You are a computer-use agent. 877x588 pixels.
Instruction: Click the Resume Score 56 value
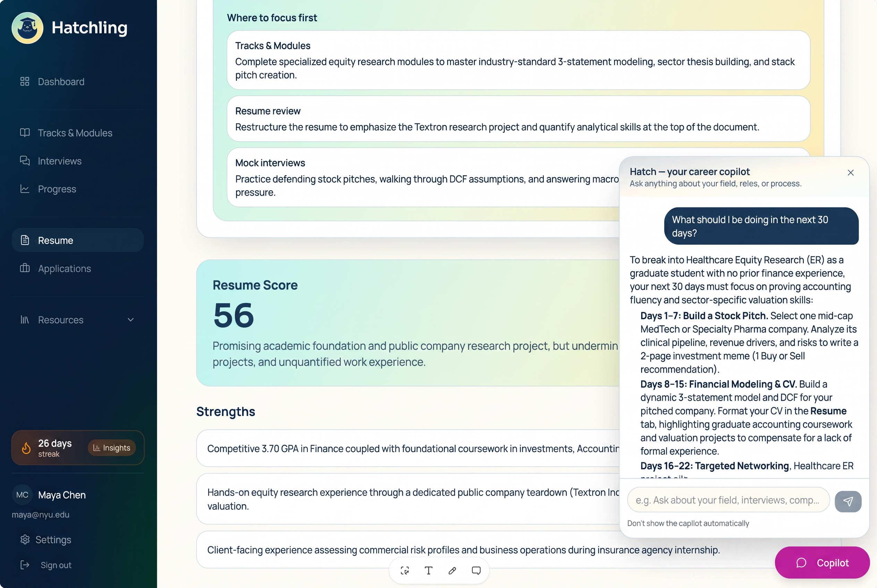tap(234, 315)
